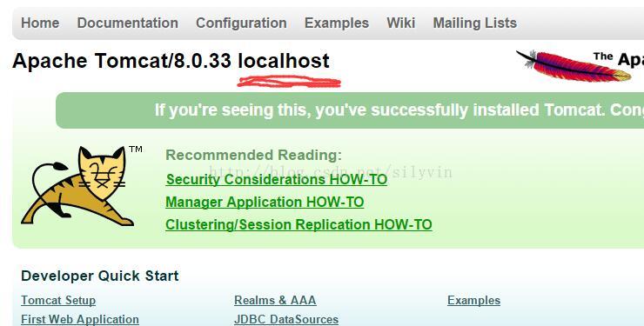Open the First Web Application link
Screen dimensions: 644x326
pos(80,319)
